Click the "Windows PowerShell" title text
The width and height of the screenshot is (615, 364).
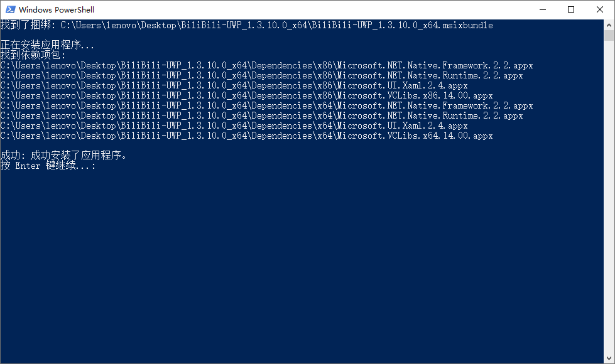point(57,9)
